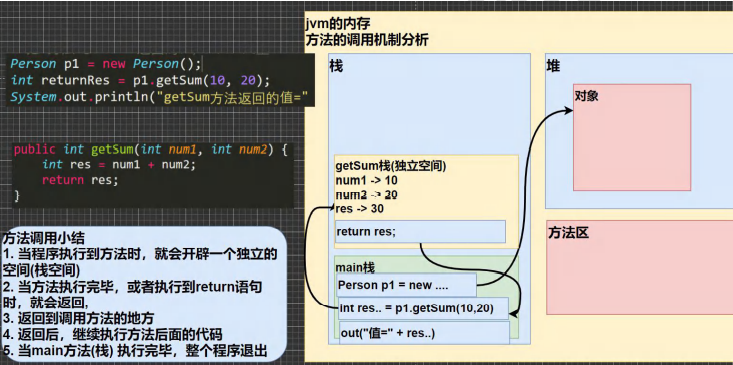Click the '栈' stack label
Screen dimensions: 733x365
tap(336, 67)
